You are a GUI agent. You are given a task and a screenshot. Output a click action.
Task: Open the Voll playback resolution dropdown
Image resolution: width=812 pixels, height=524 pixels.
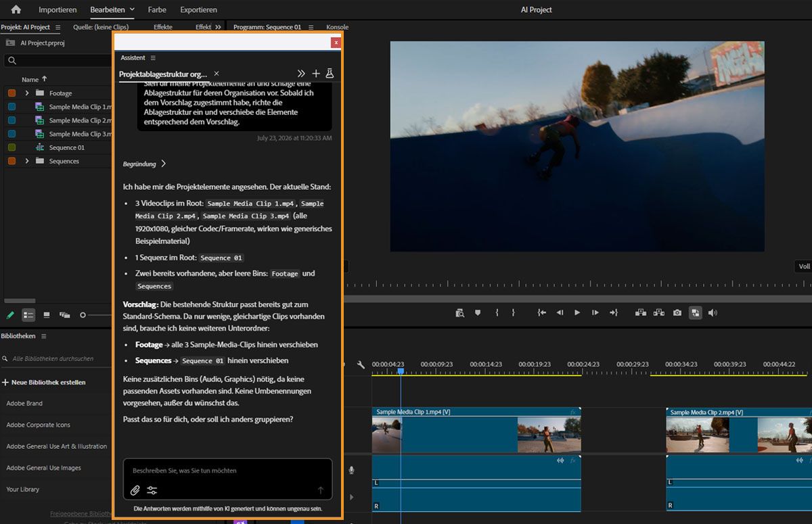tap(803, 266)
